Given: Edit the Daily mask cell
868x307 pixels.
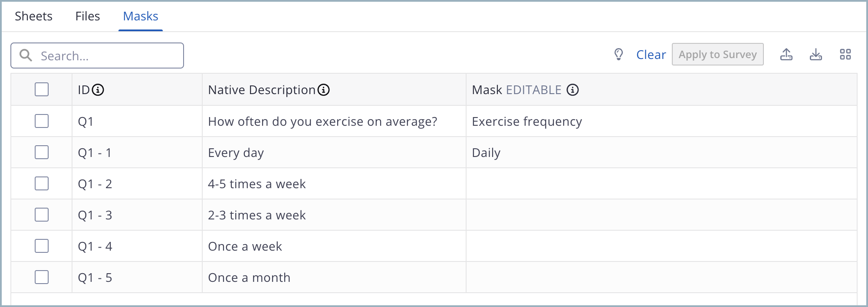Looking at the screenshot, I should point(661,152).
